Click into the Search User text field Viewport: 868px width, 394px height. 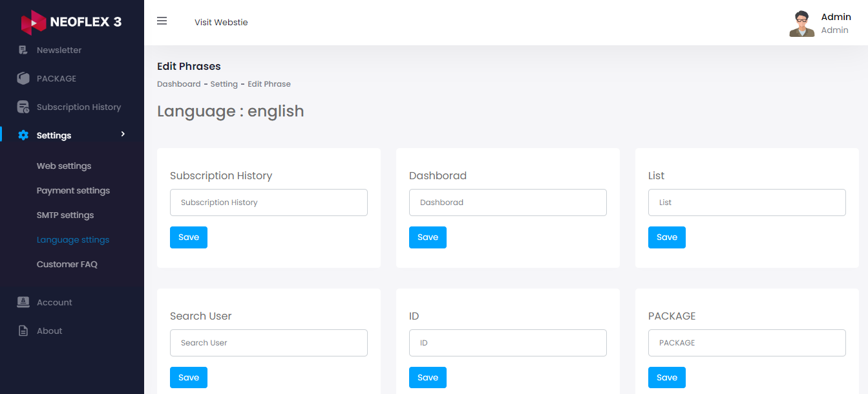point(268,342)
